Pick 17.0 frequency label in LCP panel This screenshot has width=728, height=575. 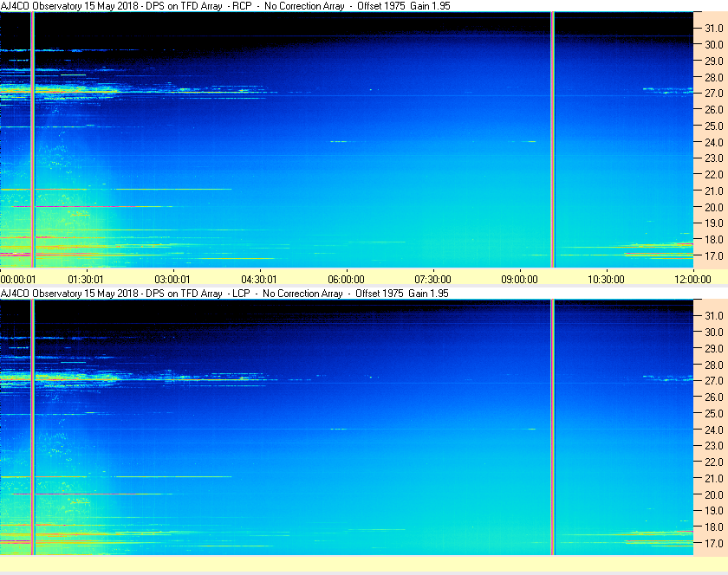tap(714, 543)
